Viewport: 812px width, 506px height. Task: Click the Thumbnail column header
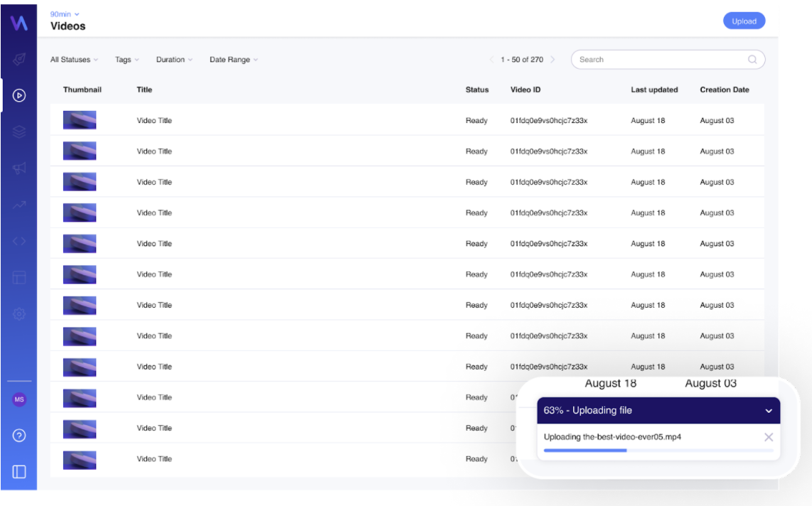[x=82, y=90]
